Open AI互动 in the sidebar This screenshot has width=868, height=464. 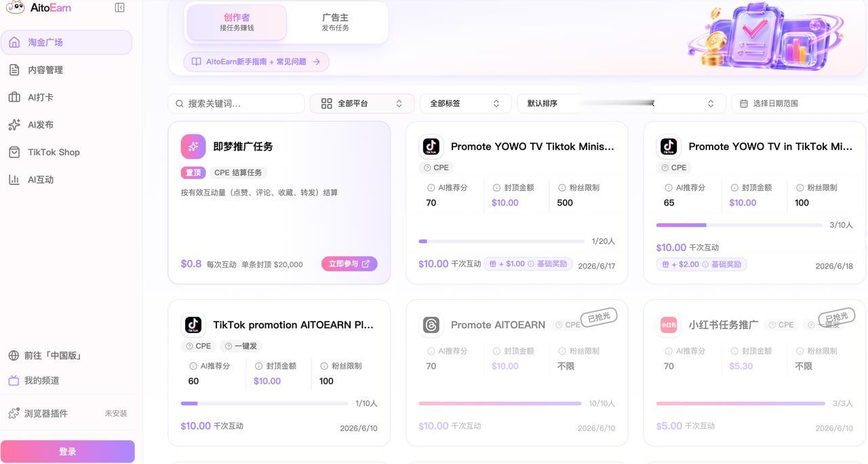click(x=66, y=180)
